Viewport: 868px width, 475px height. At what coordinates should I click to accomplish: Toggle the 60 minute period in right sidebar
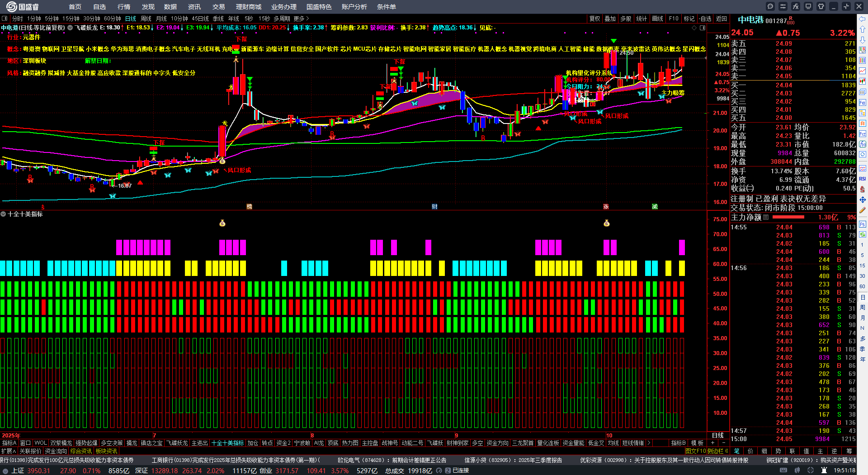(x=863, y=286)
